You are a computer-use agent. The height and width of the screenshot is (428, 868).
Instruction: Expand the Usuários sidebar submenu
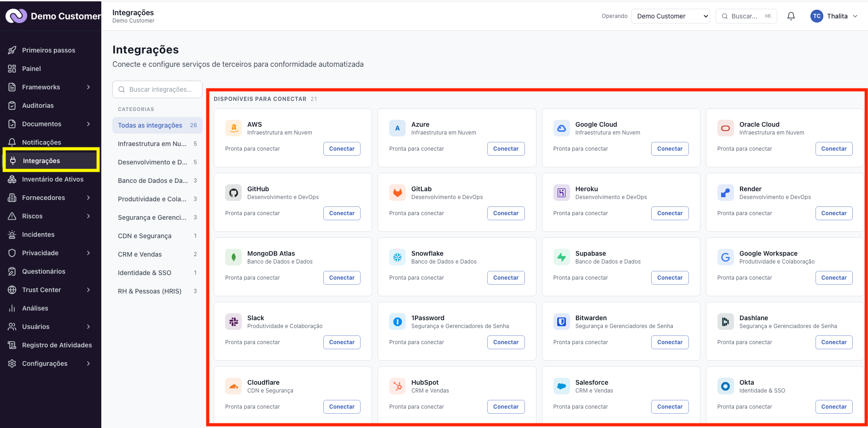tap(88, 327)
